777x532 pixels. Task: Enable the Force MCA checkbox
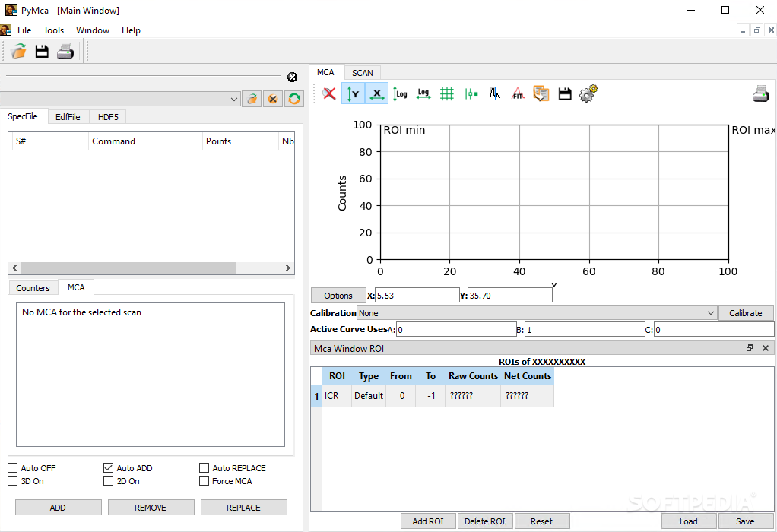[x=205, y=480]
